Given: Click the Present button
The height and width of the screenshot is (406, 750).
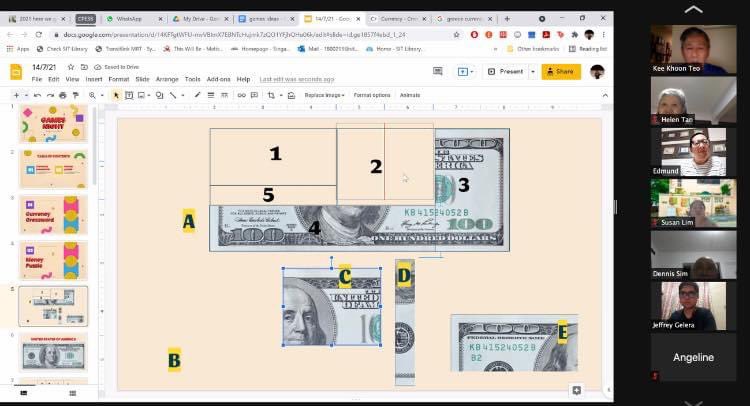Looking at the screenshot, I should [507, 72].
